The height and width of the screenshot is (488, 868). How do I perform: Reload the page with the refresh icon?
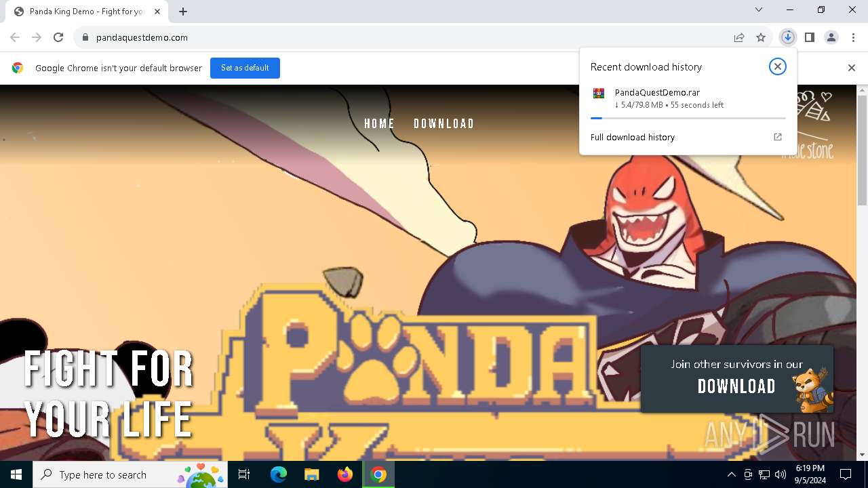click(58, 37)
